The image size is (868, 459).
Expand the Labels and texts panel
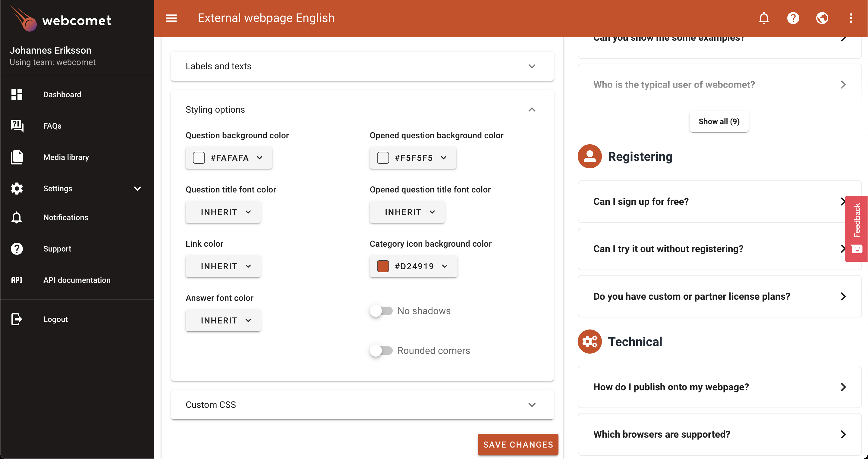362,66
